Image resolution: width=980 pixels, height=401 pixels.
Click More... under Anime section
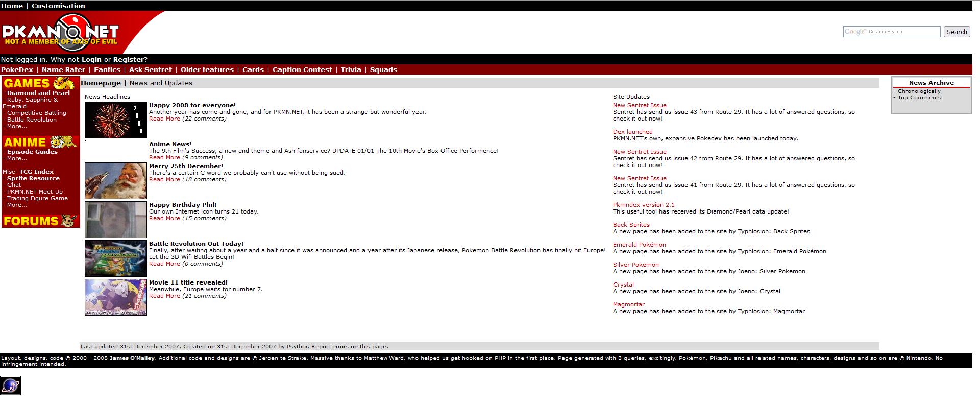pyautogui.click(x=17, y=158)
